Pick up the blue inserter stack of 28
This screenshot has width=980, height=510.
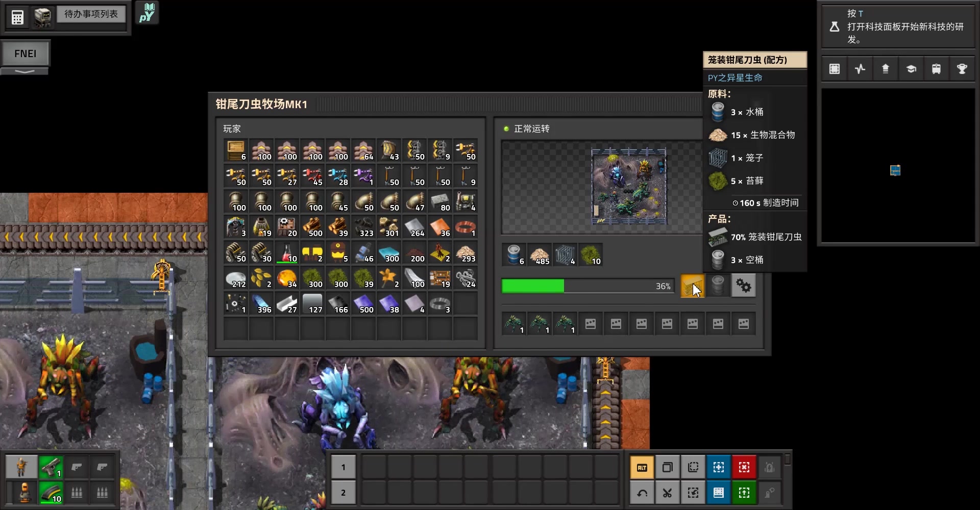pyautogui.click(x=338, y=176)
